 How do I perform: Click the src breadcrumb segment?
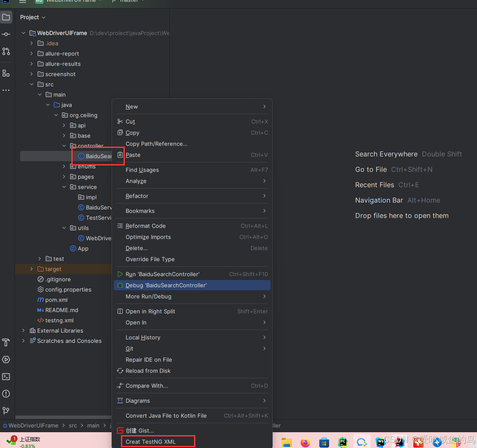coord(73,425)
